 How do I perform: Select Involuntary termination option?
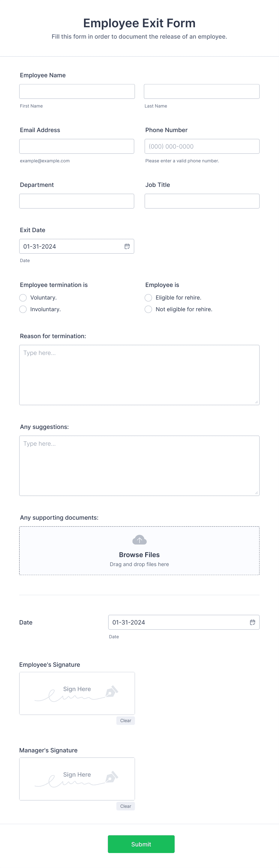(x=23, y=309)
